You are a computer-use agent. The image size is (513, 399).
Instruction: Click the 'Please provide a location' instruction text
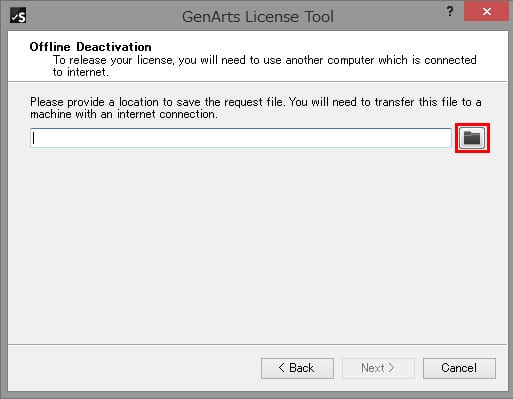point(256,108)
